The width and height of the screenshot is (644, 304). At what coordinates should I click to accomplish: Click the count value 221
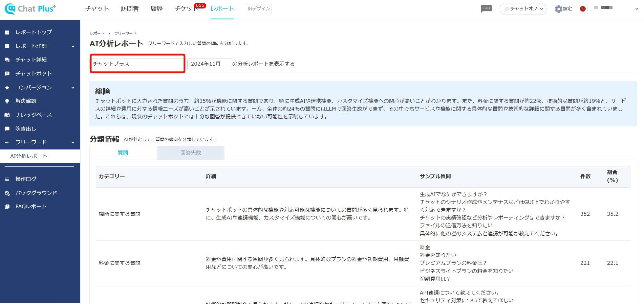[x=585, y=263]
